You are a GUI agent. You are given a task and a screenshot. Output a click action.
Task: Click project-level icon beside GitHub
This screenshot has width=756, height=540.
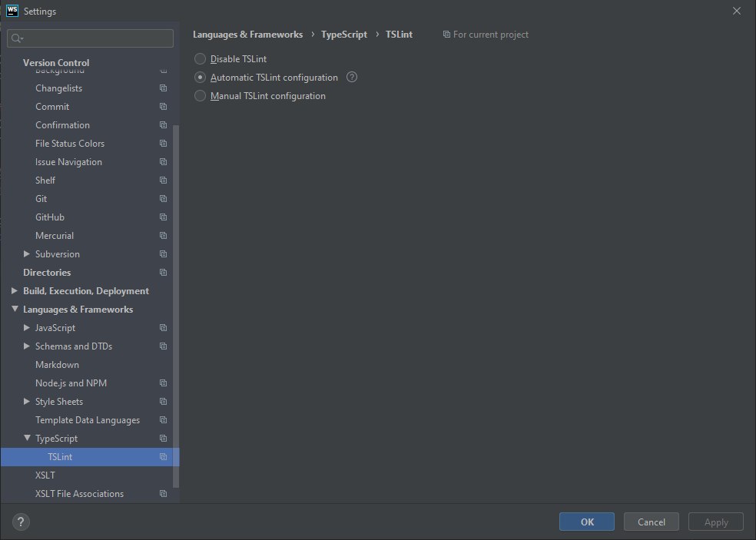[x=164, y=217]
